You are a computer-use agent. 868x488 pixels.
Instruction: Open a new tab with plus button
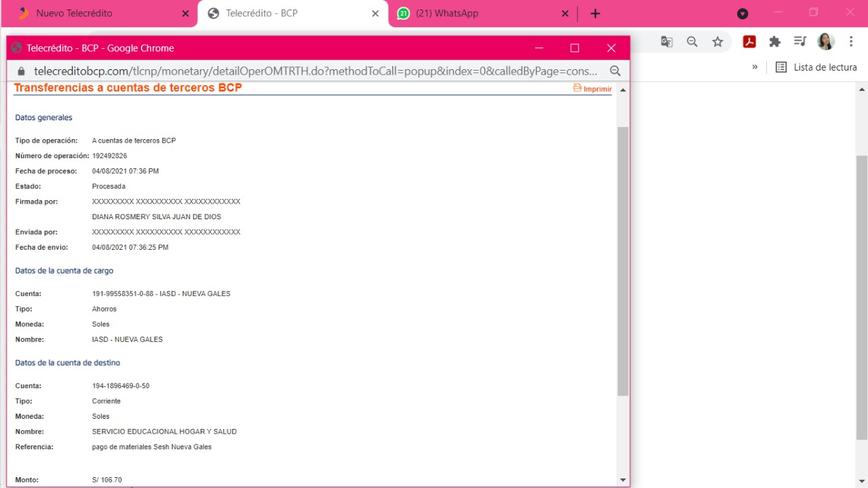(x=595, y=14)
